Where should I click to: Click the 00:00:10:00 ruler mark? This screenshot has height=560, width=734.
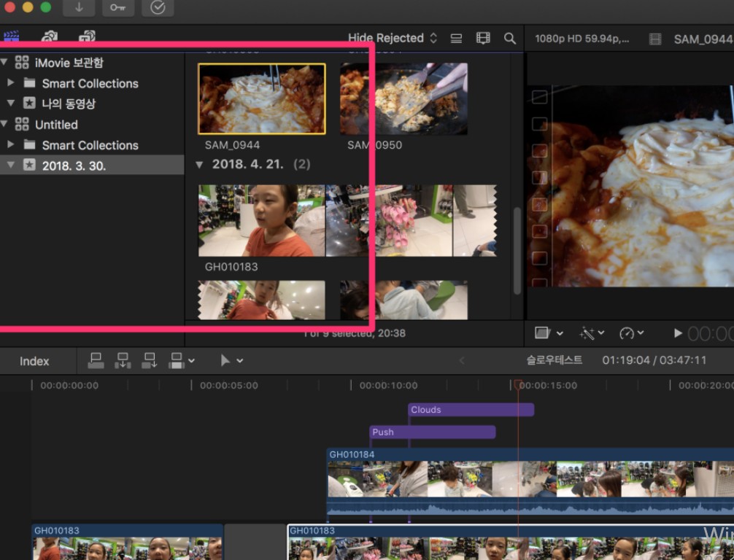click(x=388, y=386)
